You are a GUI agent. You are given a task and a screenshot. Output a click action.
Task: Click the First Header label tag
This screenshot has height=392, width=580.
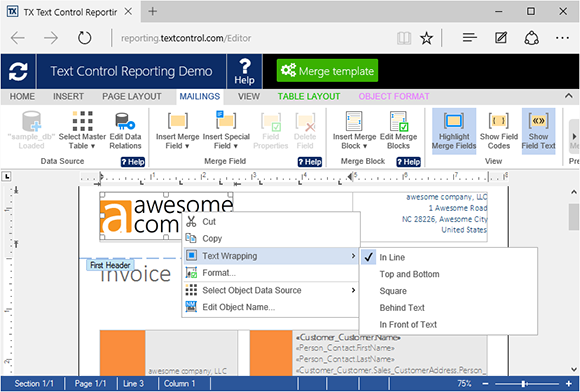(110, 265)
